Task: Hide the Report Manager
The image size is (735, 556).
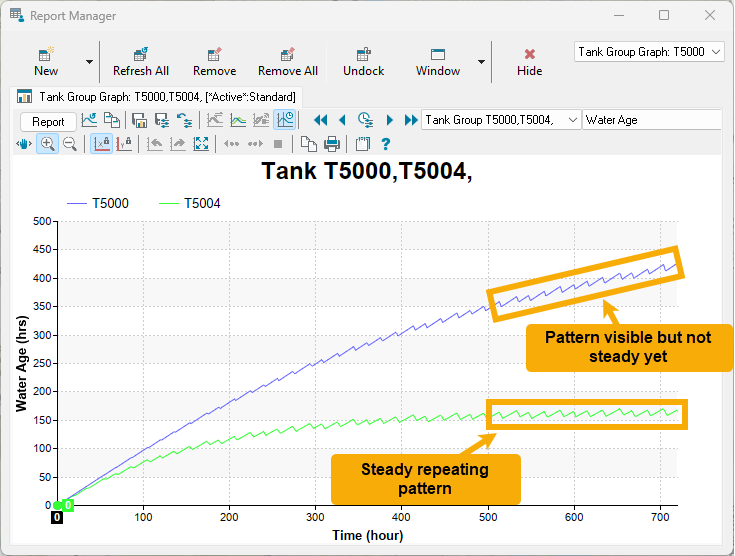Action: [x=530, y=62]
